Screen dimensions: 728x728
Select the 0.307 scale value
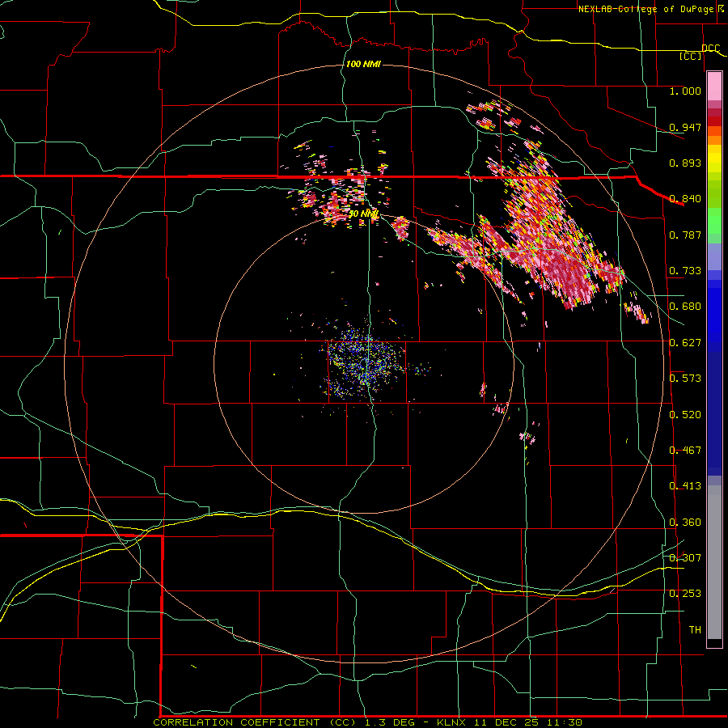point(685,558)
